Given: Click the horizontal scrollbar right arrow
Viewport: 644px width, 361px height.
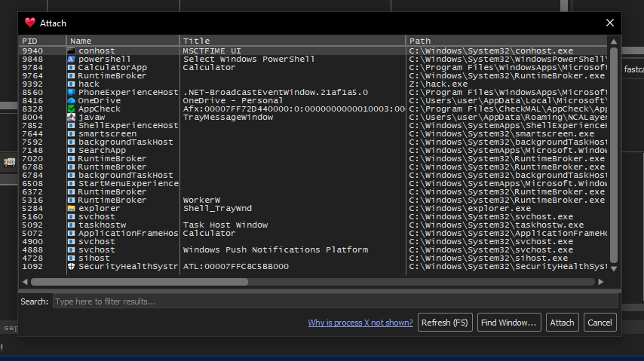Looking at the screenshot, I should click(x=601, y=282).
